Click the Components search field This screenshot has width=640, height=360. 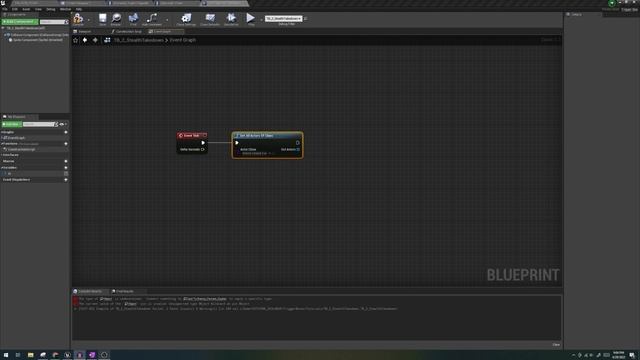(x=53, y=22)
